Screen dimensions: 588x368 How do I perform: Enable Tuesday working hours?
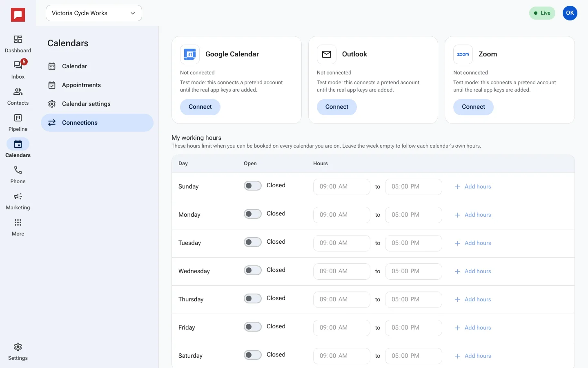click(x=253, y=242)
